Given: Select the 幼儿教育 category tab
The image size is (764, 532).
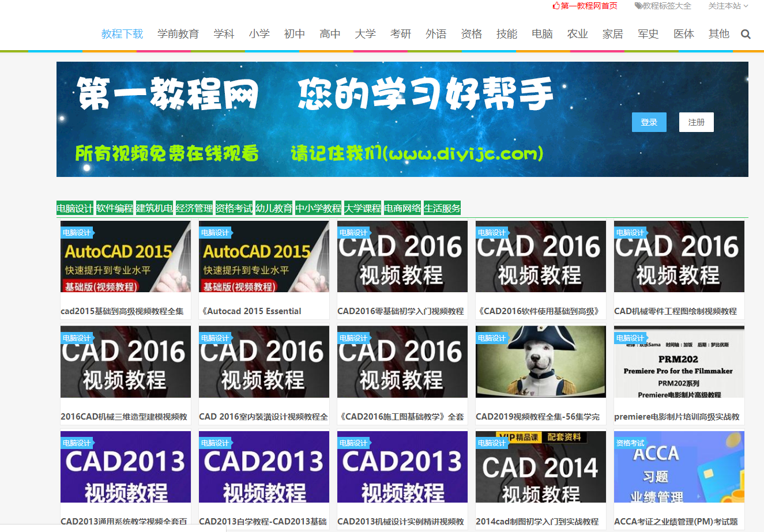Looking at the screenshot, I should (274, 208).
